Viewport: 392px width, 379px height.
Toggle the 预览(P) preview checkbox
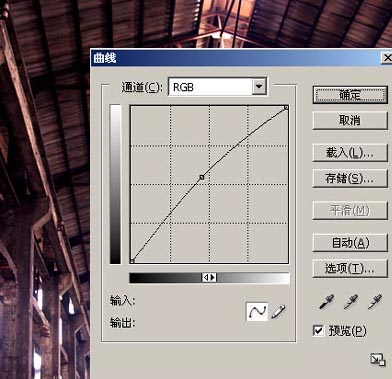318,331
